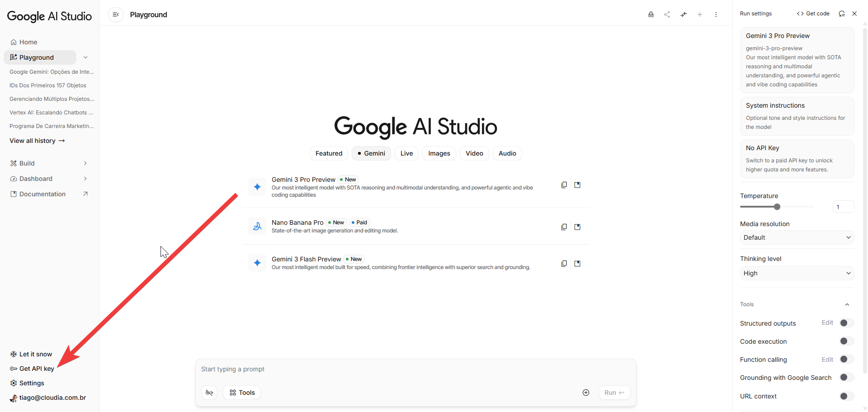
Task: Turn on Code execution
Action: pos(846,341)
